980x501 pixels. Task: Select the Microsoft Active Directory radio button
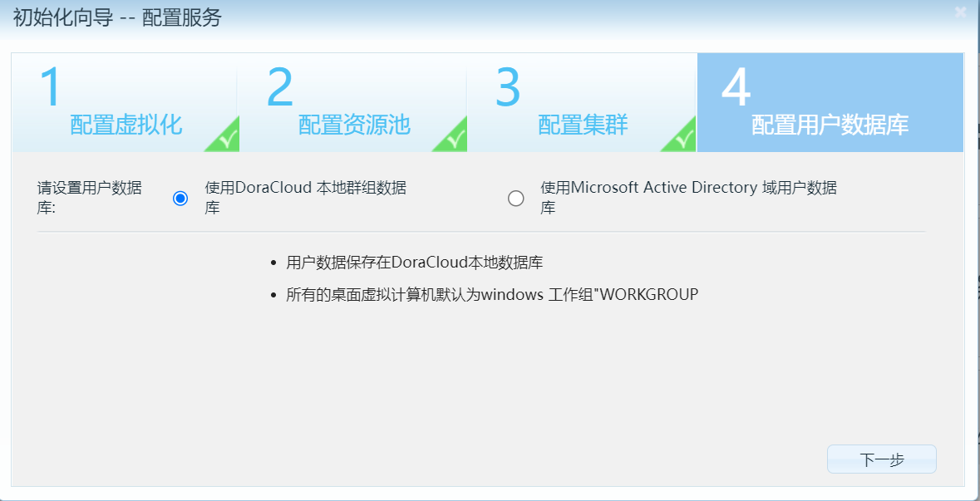[516, 198]
